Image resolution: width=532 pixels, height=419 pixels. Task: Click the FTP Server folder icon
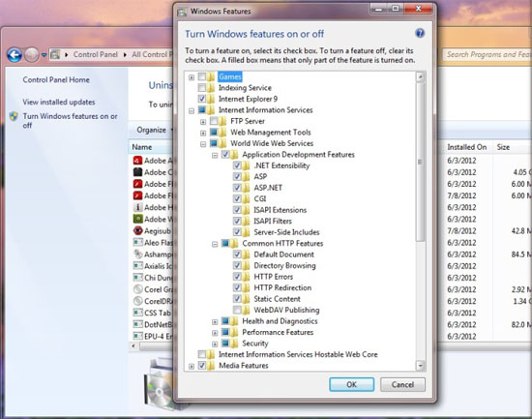(x=222, y=121)
